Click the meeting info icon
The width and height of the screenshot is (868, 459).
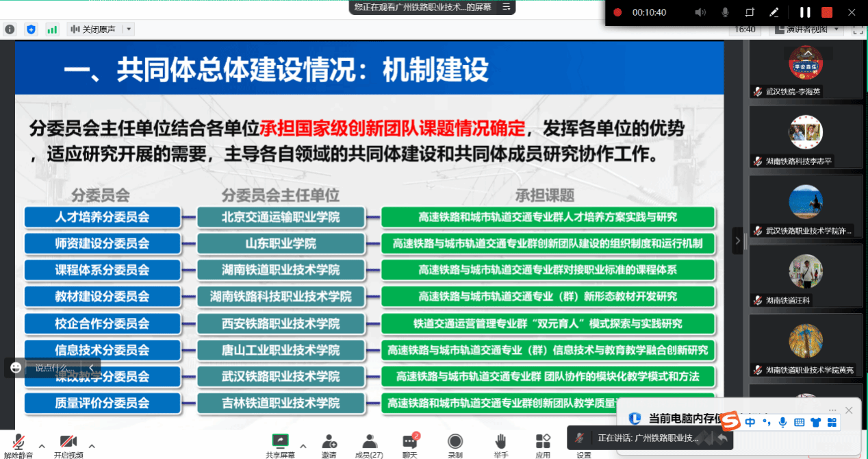10,29
